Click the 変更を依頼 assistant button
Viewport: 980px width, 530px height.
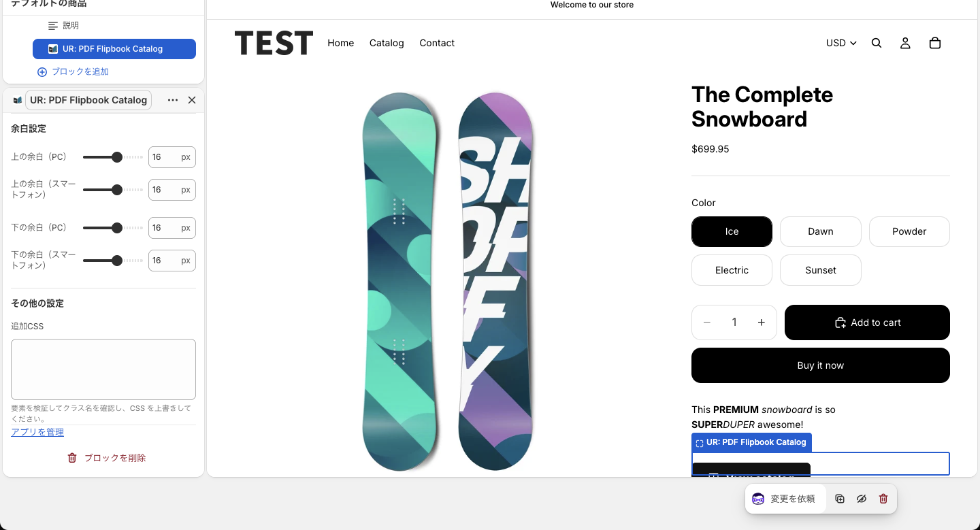(785, 499)
